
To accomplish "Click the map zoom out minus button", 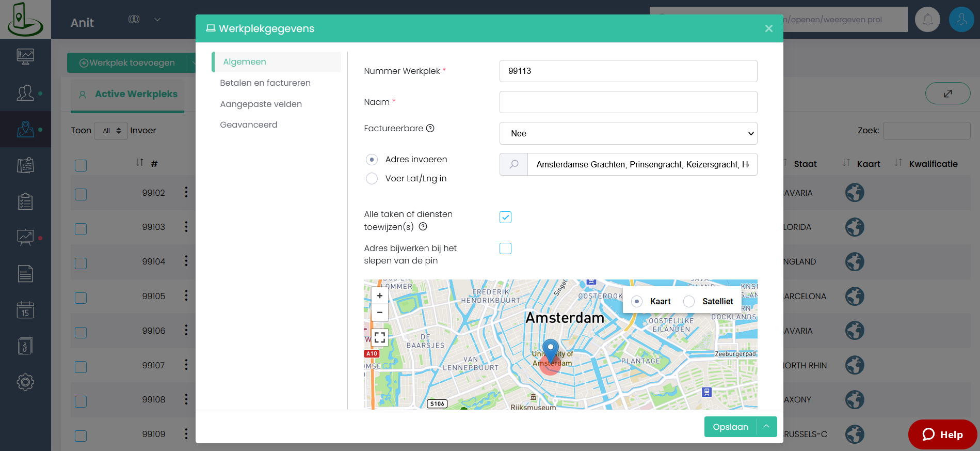I will point(380,313).
